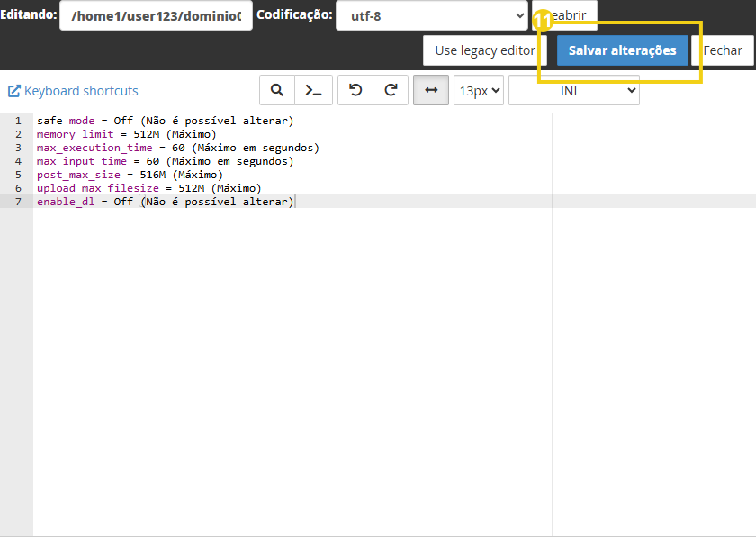Redo the edit with the redo arrow

pos(391,90)
